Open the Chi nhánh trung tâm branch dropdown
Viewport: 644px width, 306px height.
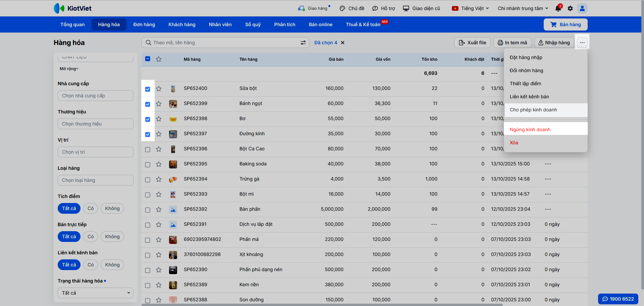click(x=523, y=8)
